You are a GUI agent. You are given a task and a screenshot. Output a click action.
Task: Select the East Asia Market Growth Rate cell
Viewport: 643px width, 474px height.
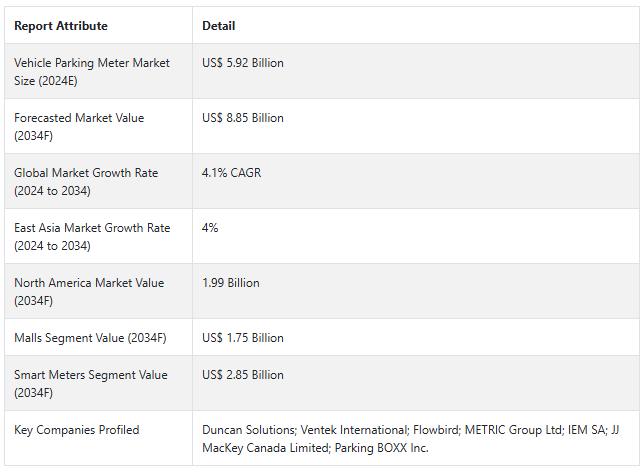[92, 236]
